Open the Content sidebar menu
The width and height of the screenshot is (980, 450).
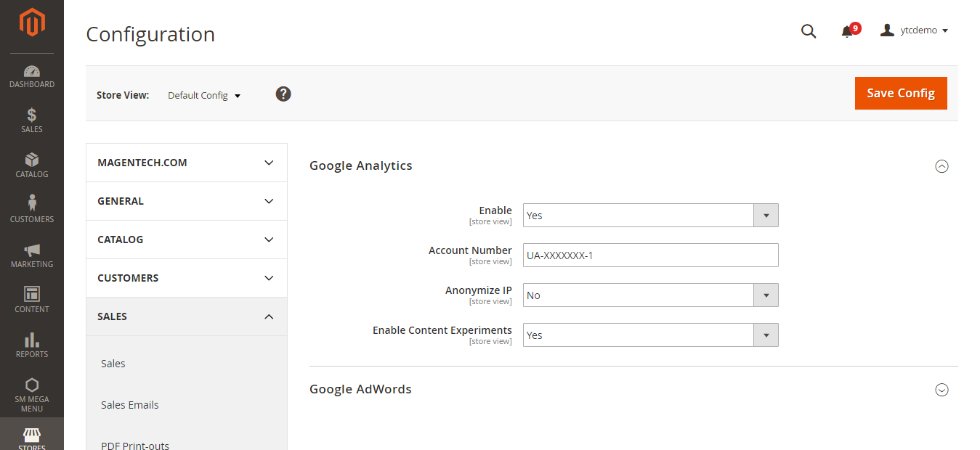coord(32,300)
